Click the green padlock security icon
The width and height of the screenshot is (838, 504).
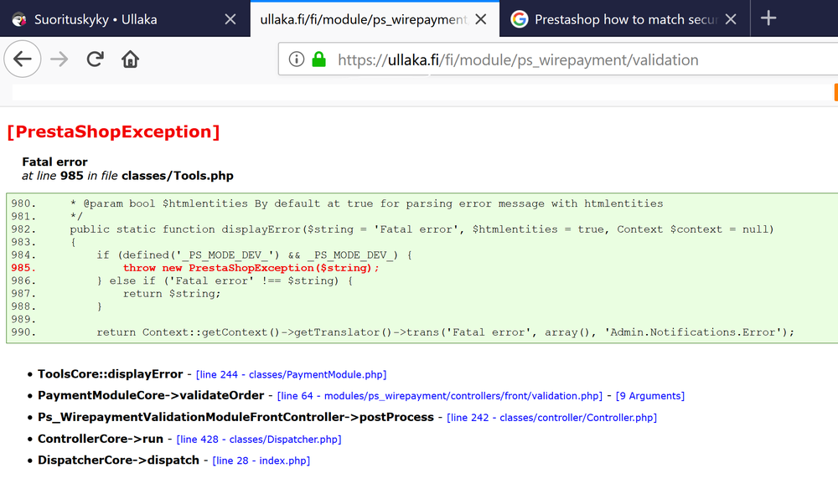318,59
